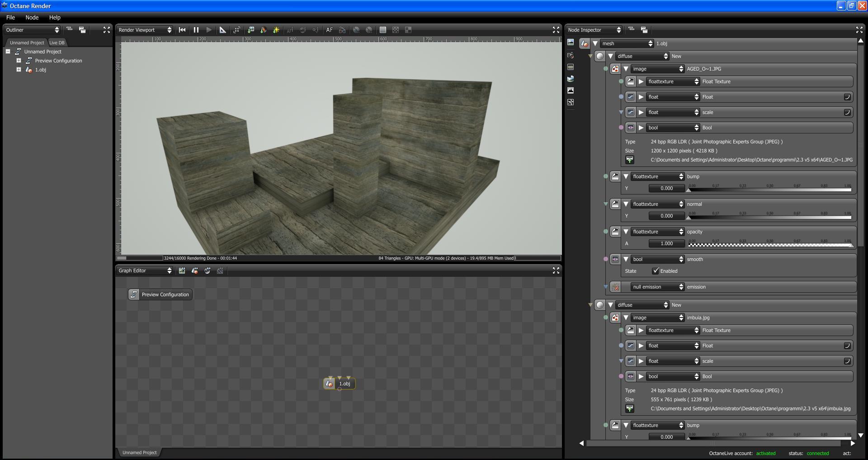Toggle the scale curve button in imbuia.jpg

click(847, 361)
